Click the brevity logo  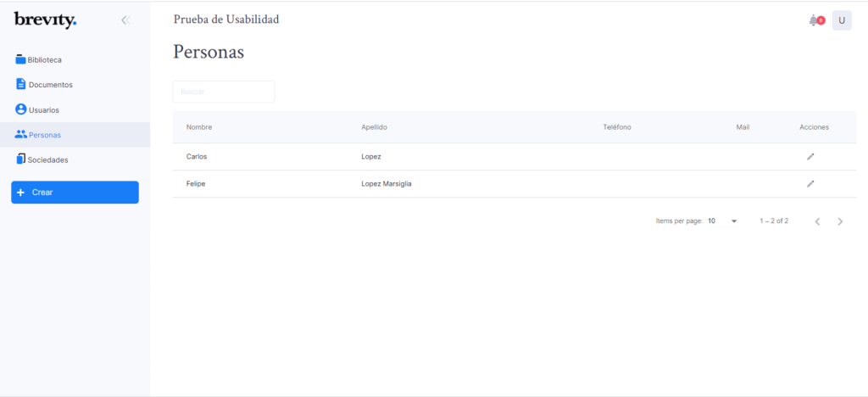point(46,20)
